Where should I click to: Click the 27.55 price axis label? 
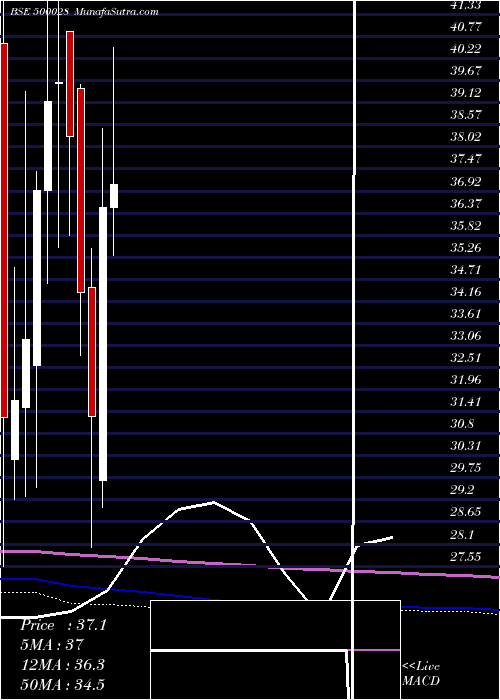[x=465, y=557]
